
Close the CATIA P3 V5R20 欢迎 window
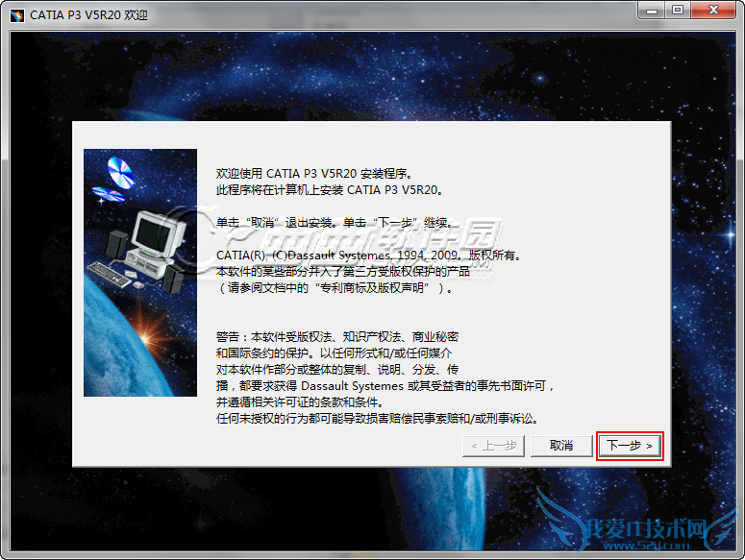713,11
